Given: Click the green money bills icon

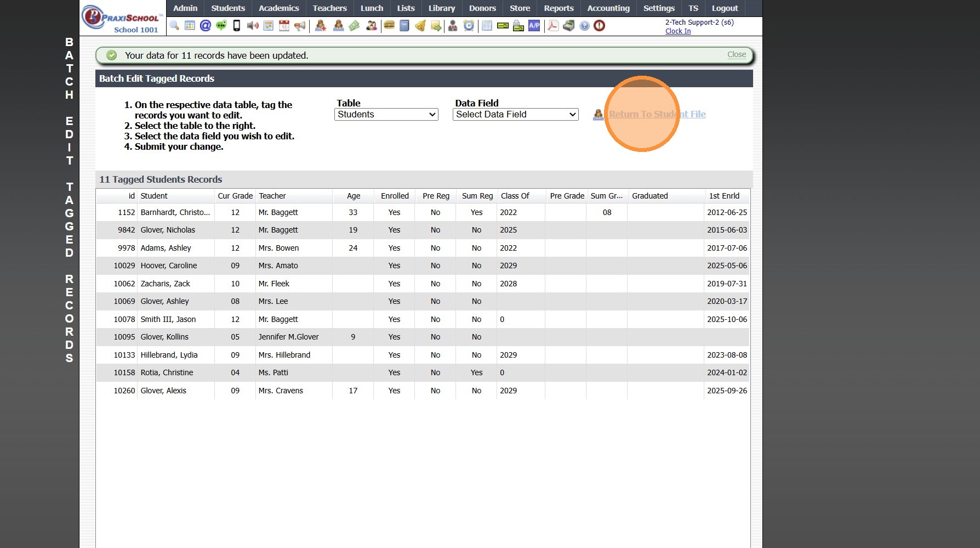Looking at the screenshot, I should click(355, 26).
